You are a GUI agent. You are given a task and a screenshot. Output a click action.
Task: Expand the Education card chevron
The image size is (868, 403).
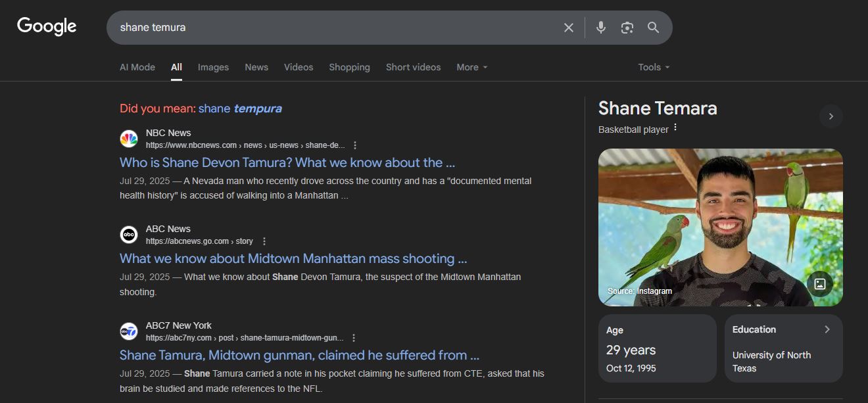[x=827, y=329]
